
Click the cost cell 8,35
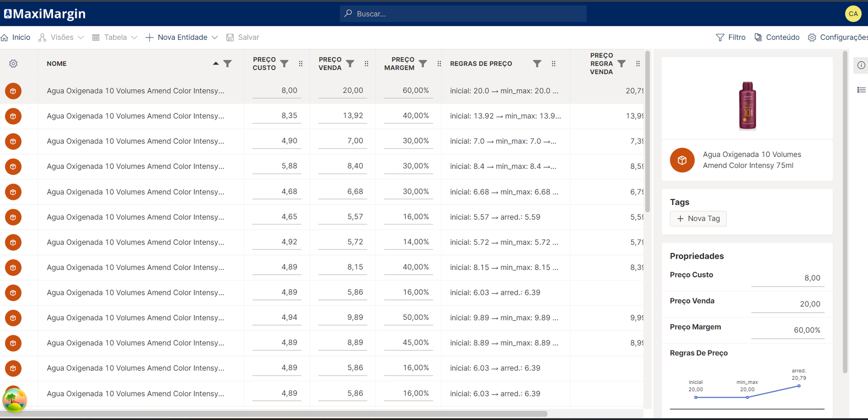pos(277,116)
